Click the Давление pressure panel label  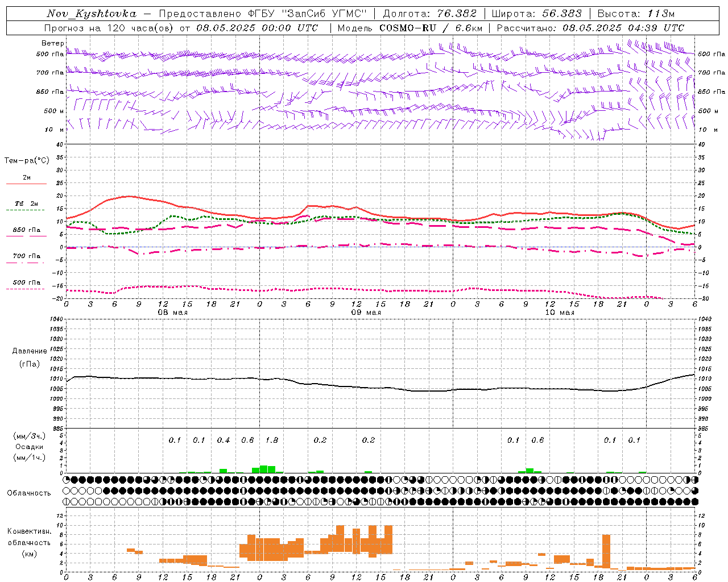point(29,351)
